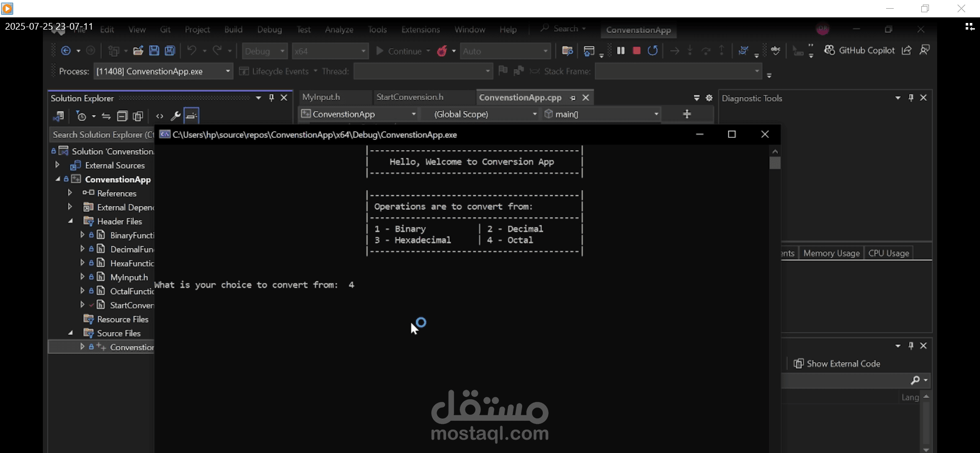Switch to the StartConvension.h tab
Image resolution: width=980 pixels, height=453 pixels.
click(410, 97)
